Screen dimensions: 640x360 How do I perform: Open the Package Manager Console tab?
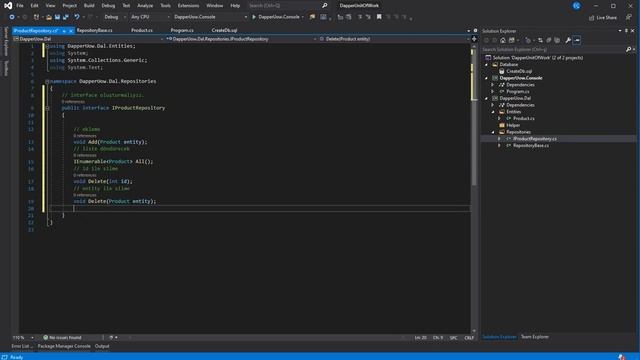[64, 346]
